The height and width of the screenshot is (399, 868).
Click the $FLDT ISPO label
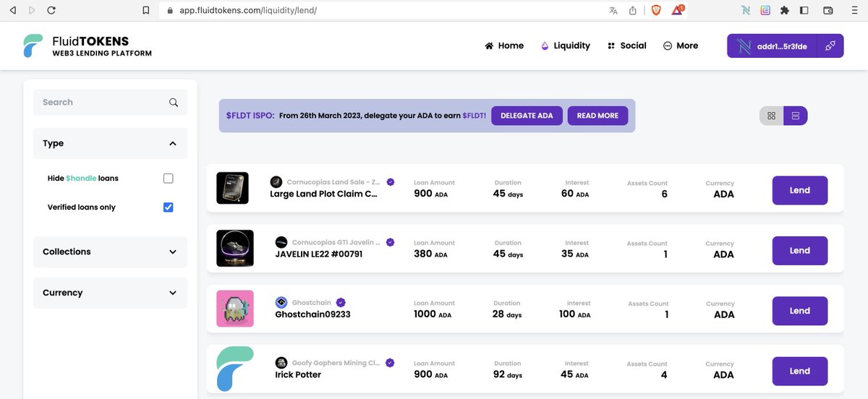tap(250, 116)
